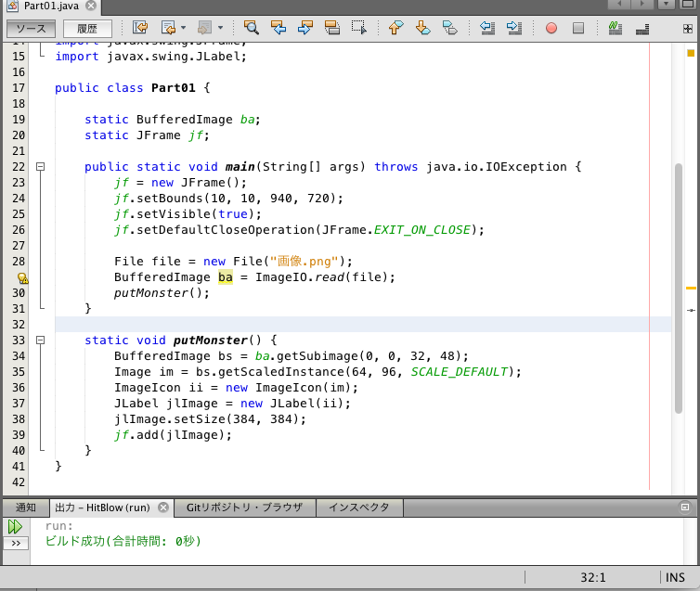700x591 pixels.
Task: Click the putMonster() call on line 30
Action: 162,293
